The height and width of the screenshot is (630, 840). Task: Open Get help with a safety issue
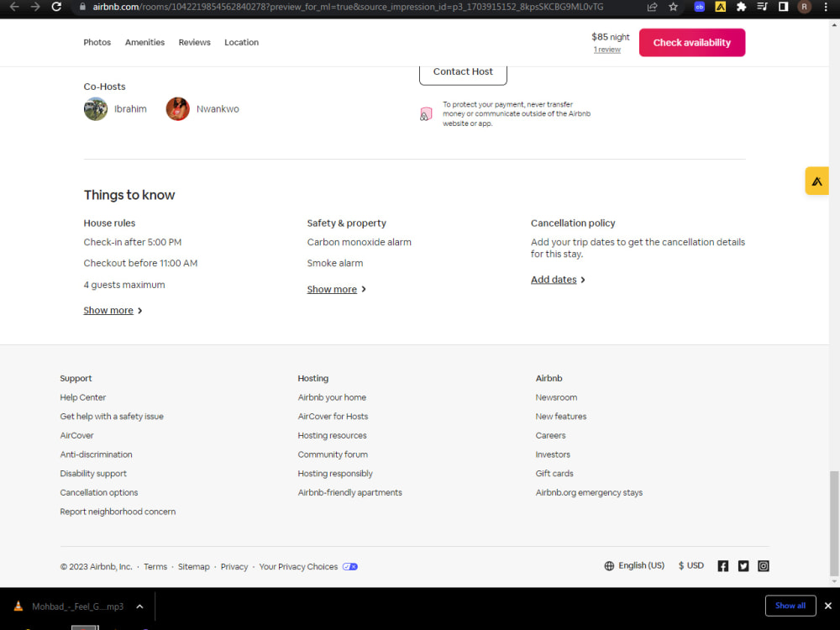(x=112, y=417)
